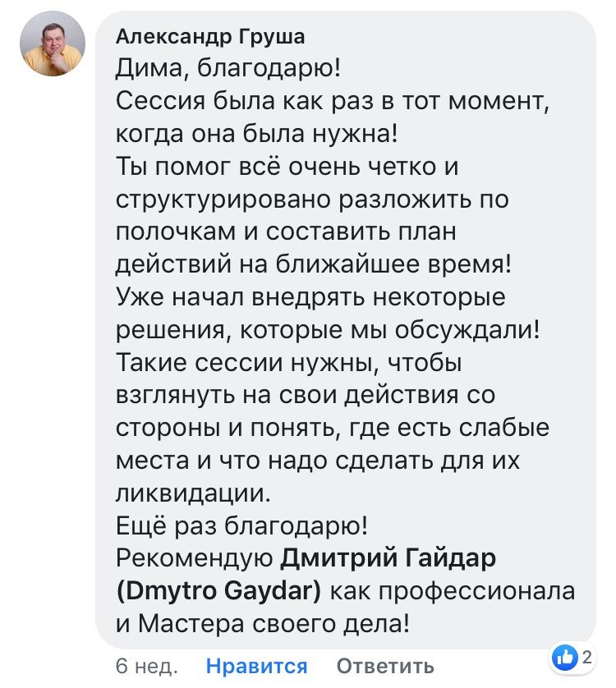Click the closing line "и Мастера своего дела!"
Screen dimensions: 616x688
point(263,624)
